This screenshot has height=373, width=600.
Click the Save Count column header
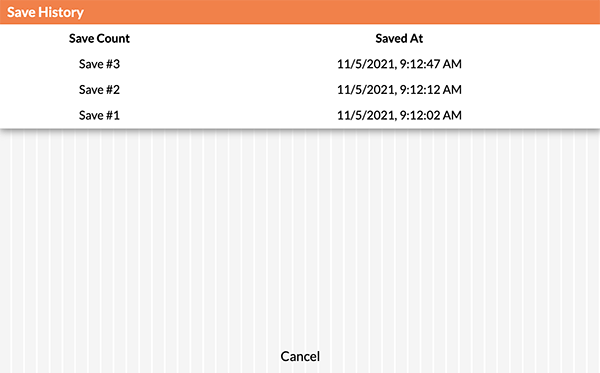click(x=99, y=38)
